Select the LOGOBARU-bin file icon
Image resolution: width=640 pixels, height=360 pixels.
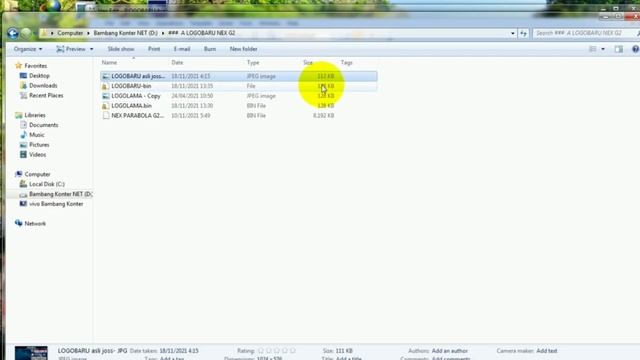pyautogui.click(x=106, y=86)
